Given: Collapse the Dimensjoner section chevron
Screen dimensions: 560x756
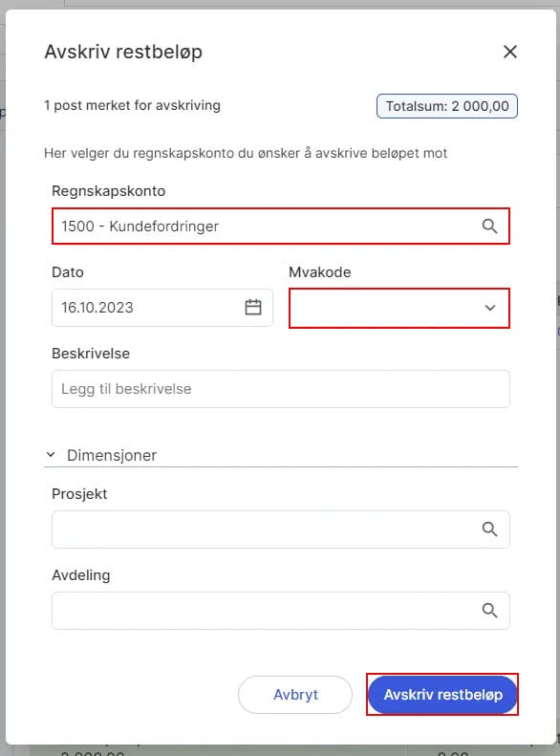Looking at the screenshot, I should [50, 455].
